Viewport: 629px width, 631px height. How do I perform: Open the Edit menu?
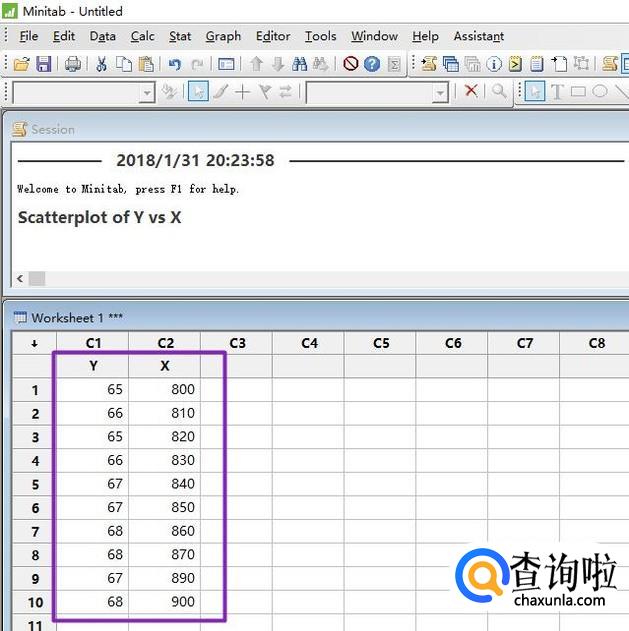[64, 36]
